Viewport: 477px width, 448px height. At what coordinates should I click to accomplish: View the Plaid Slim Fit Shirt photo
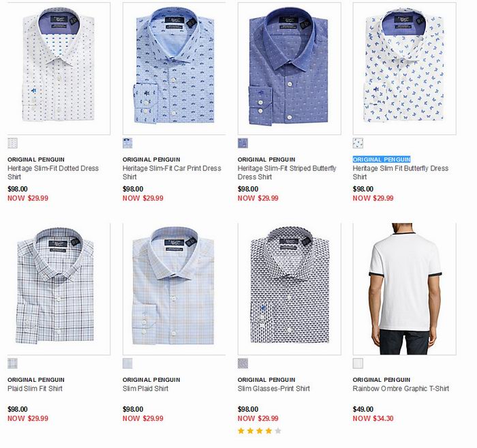(59, 288)
